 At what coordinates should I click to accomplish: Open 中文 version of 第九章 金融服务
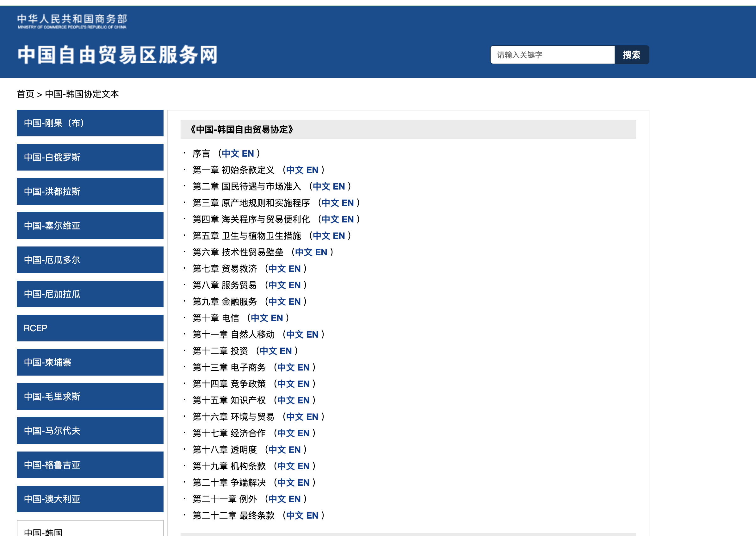[x=277, y=302]
